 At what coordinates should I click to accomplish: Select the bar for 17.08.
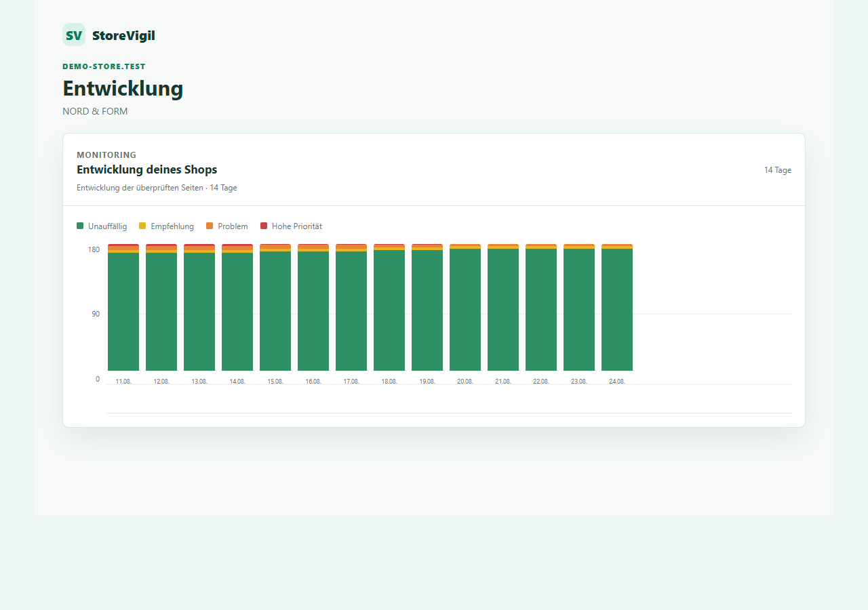[351, 307]
